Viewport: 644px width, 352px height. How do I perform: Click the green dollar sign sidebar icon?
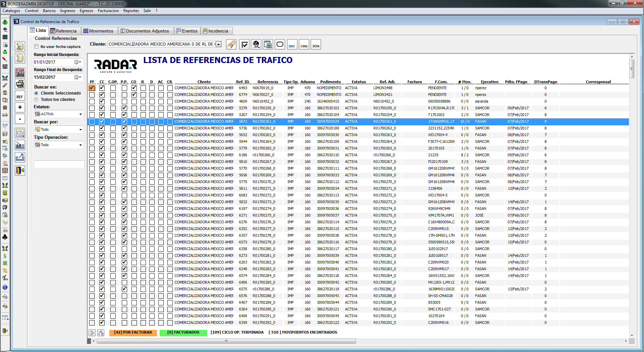[x=5, y=256]
